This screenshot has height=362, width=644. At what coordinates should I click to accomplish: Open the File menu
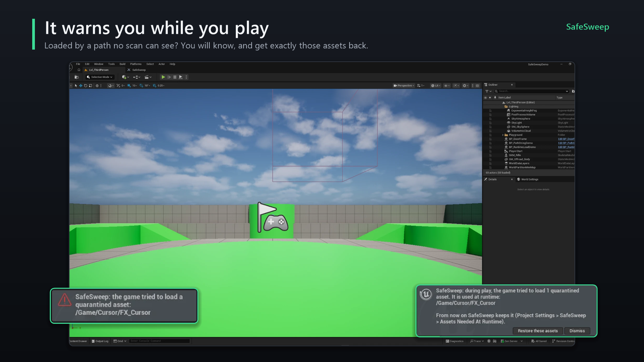pyautogui.click(x=78, y=64)
